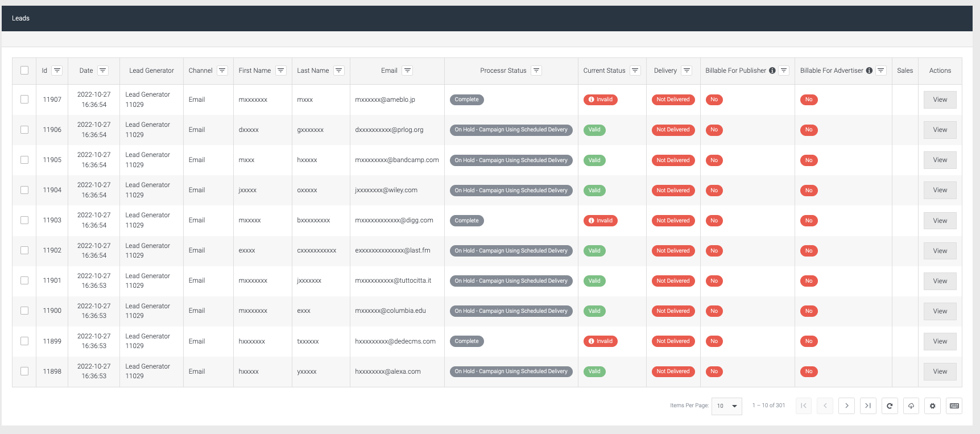Click the cloud download export icon
This screenshot has height=434, width=980.
tap(911, 406)
